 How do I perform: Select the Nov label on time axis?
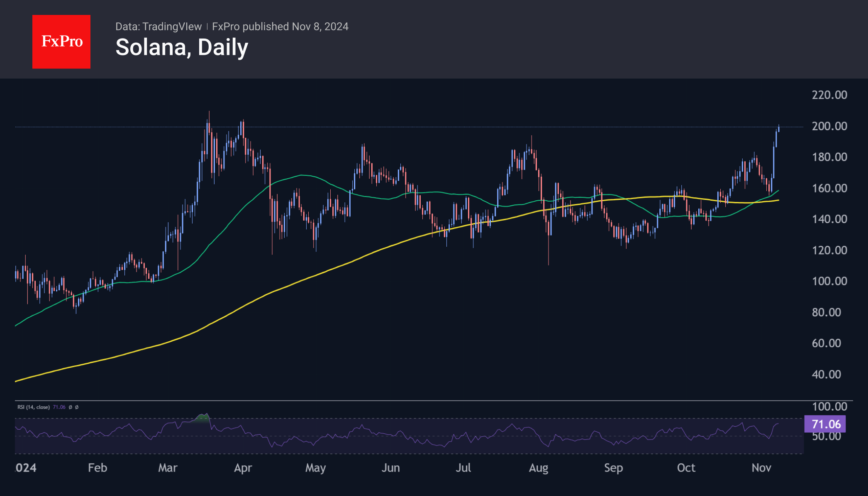[x=761, y=468]
